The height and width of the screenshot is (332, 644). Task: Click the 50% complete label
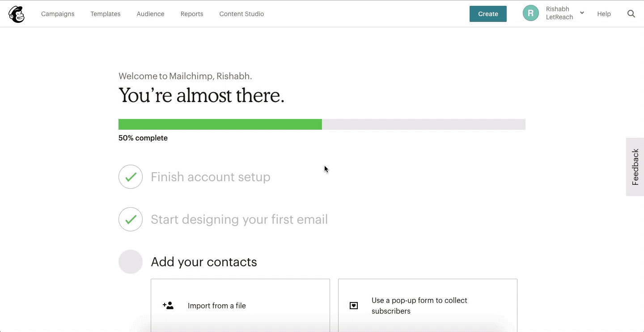pyautogui.click(x=143, y=138)
